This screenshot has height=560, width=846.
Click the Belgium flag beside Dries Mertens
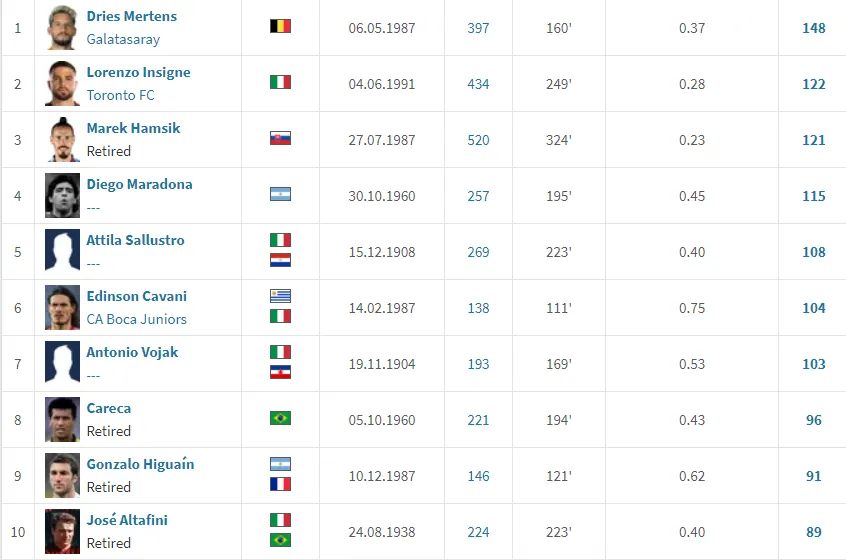tap(280, 27)
